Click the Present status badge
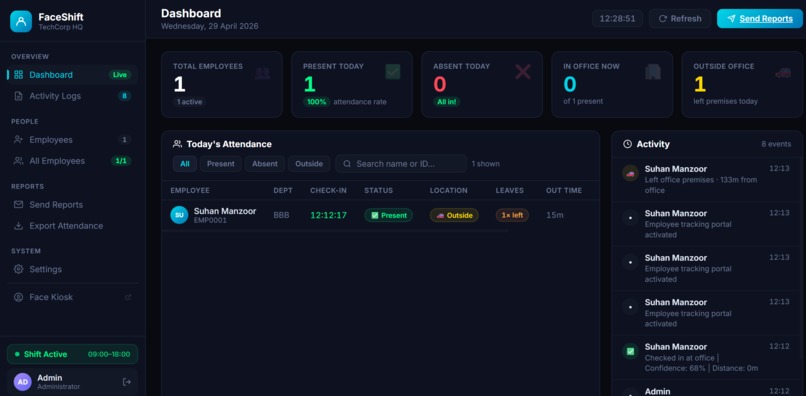806x396 pixels. pyautogui.click(x=389, y=215)
